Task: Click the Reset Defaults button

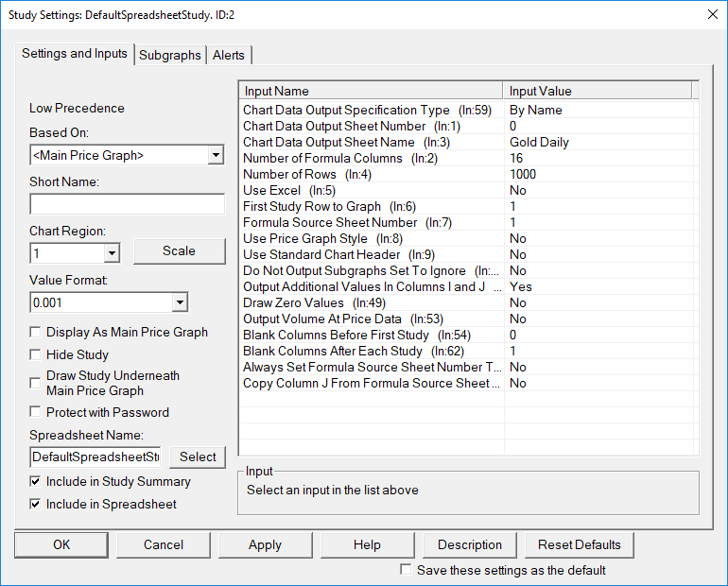Action: tap(580, 544)
